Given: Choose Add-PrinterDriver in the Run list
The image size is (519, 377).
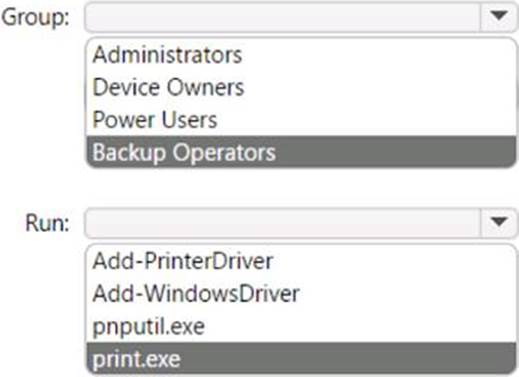Looking at the screenshot, I should [183, 261].
